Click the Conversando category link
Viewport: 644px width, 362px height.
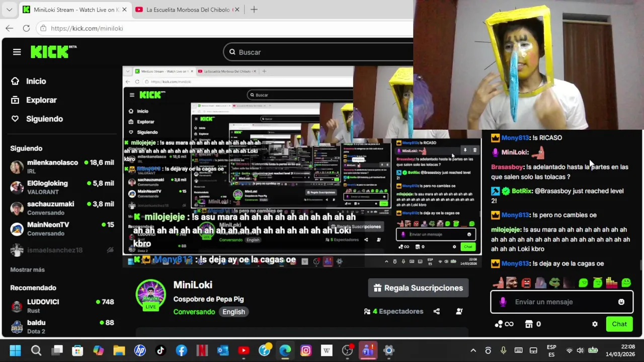pyautogui.click(x=194, y=312)
